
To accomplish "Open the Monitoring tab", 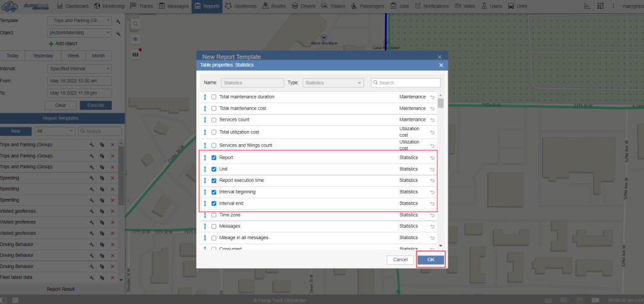I will pos(110,6).
